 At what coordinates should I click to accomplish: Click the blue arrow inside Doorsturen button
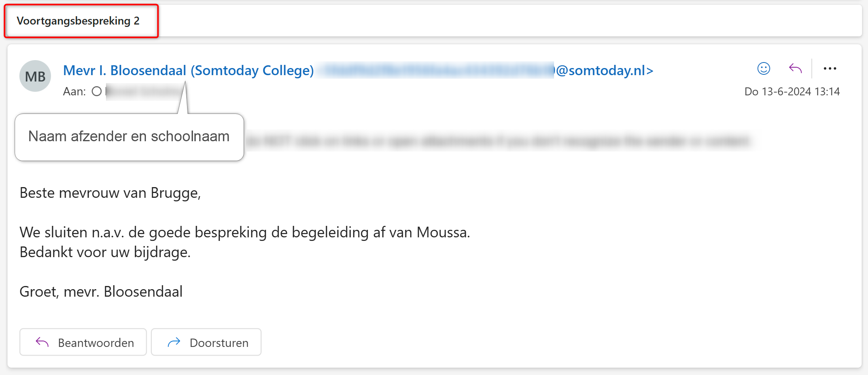tap(174, 342)
